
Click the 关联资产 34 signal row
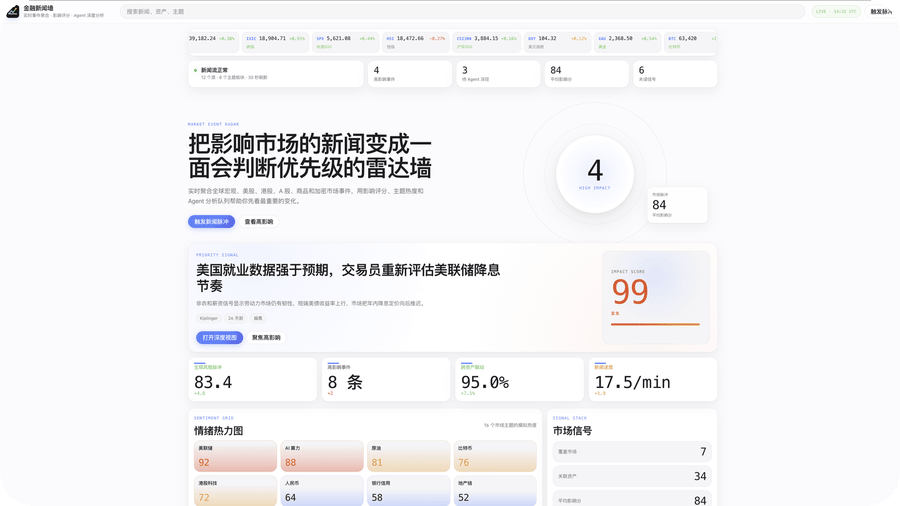click(x=632, y=476)
